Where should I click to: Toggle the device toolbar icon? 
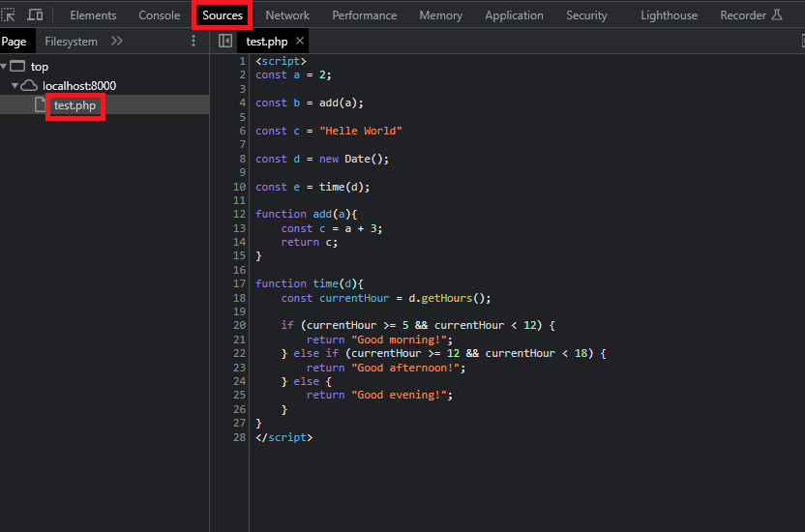(36, 15)
